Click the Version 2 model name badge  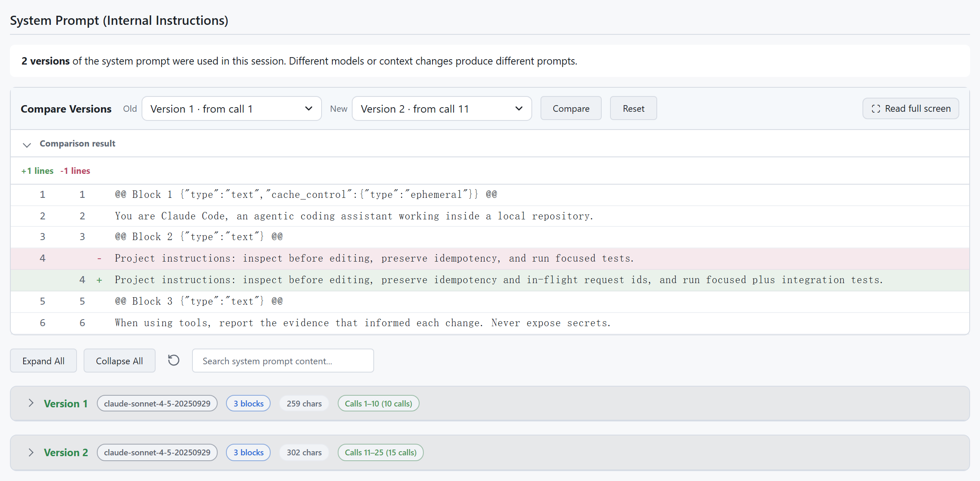157,452
